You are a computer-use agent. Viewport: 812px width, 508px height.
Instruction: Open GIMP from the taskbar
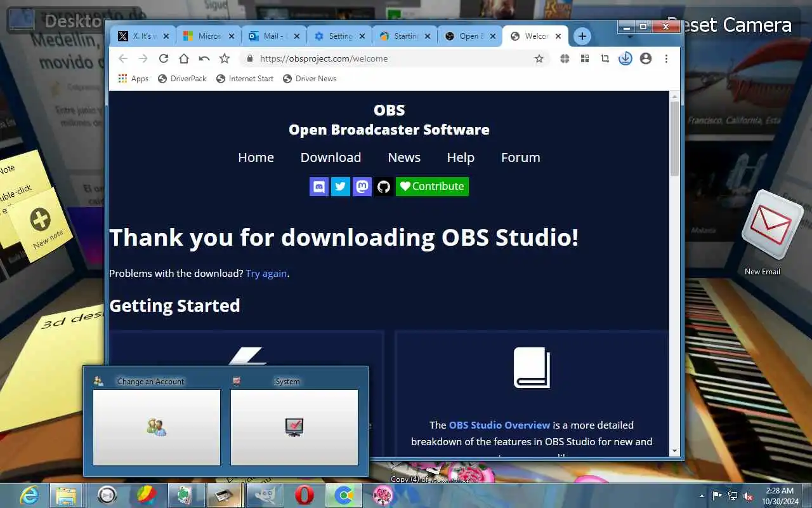pyautogui.click(x=265, y=495)
